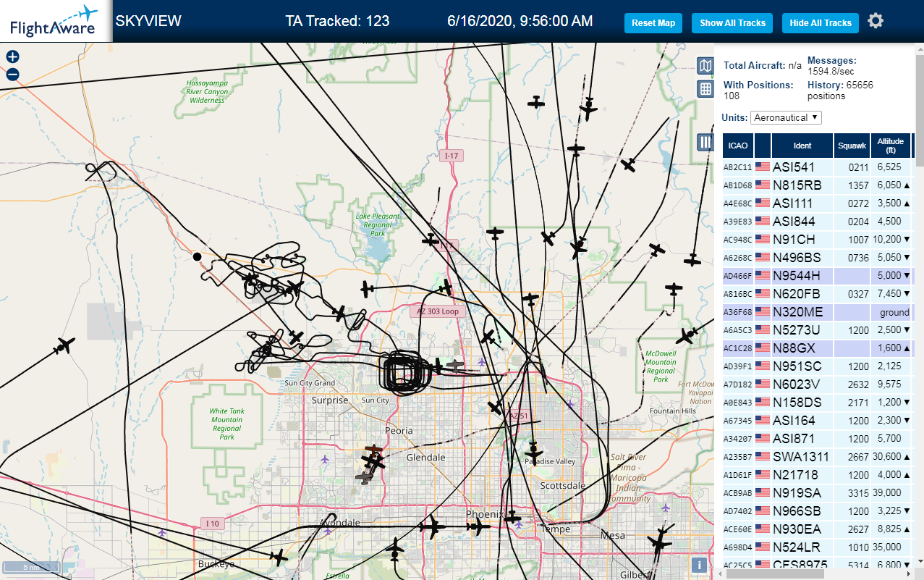Select ident N930EA in the table
Viewport: 924px width, 580px height.
(797, 529)
